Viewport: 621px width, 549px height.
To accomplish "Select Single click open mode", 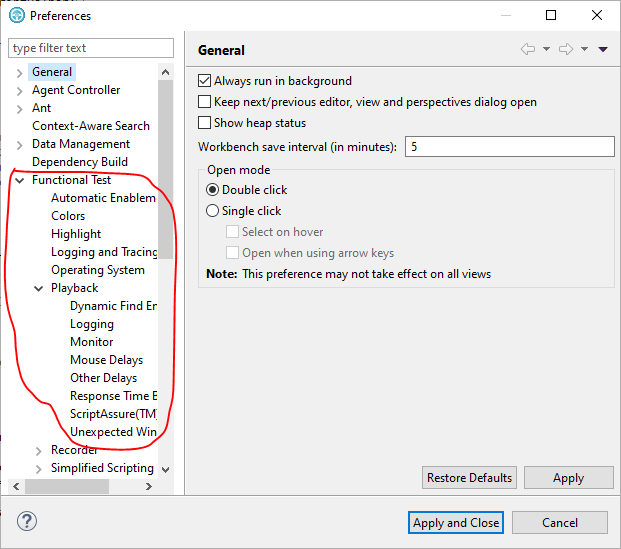I will [212, 211].
